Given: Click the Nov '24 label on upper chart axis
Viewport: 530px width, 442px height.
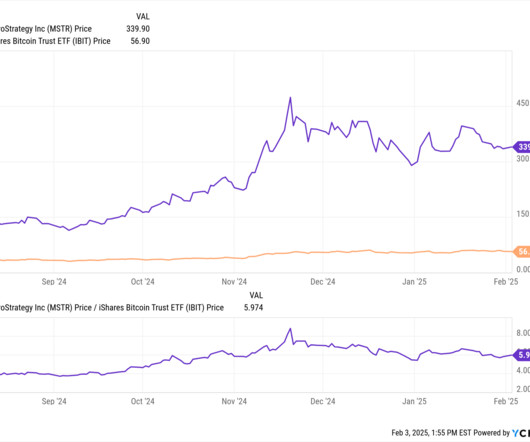Looking at the screenshot, I should 234,281.
